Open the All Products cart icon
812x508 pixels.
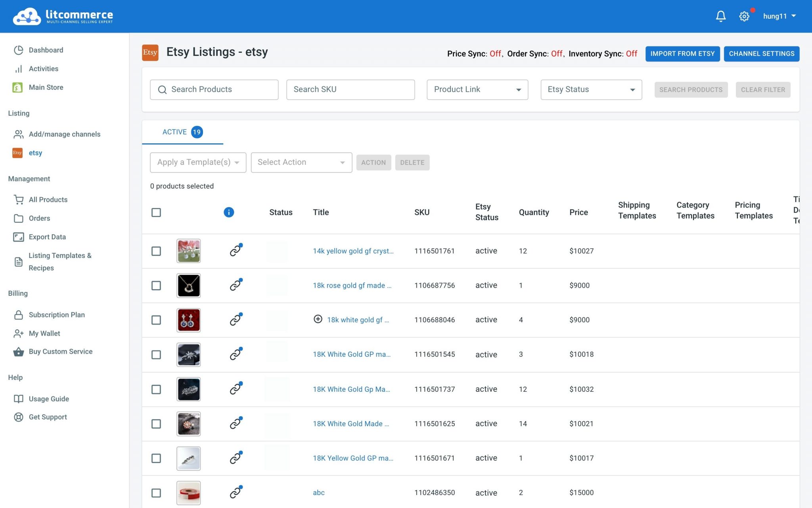point(18,200)
